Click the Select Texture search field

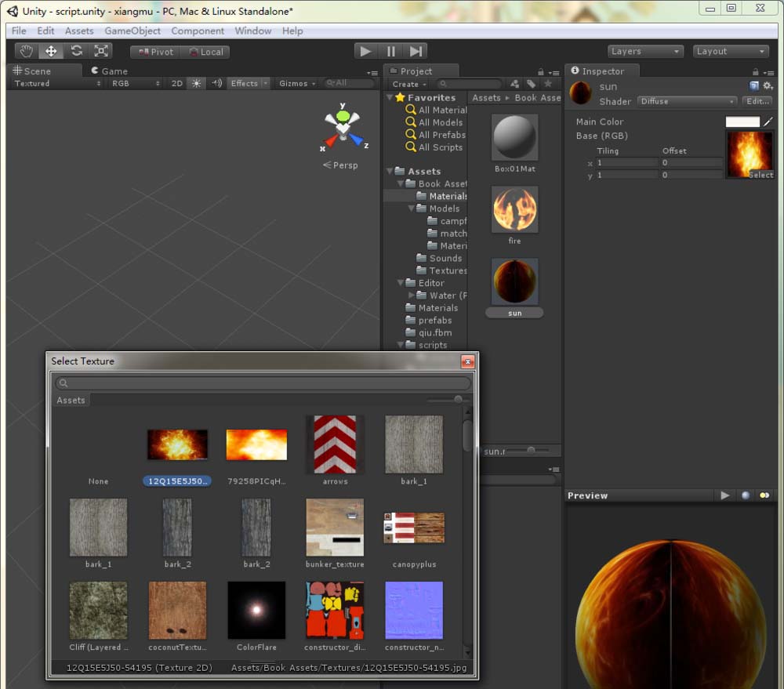263,383
